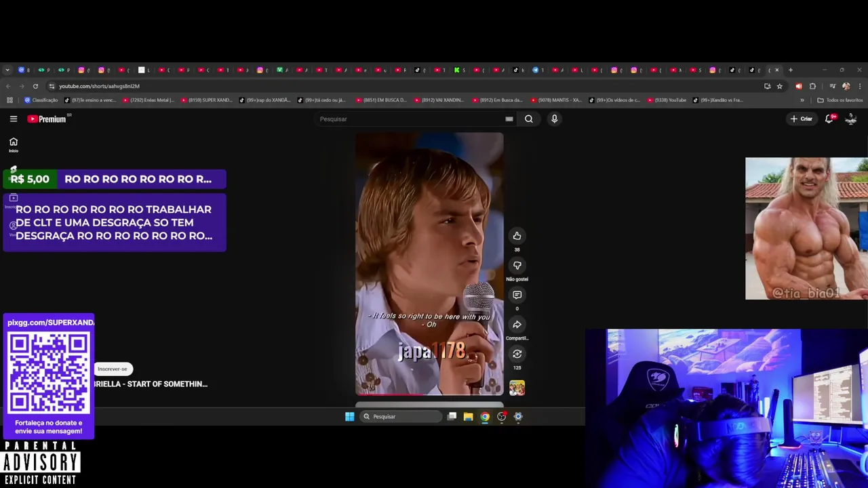Screen dimensions: 868x488
Task: Open Chrome media controls icon
Action: point(832,86)
